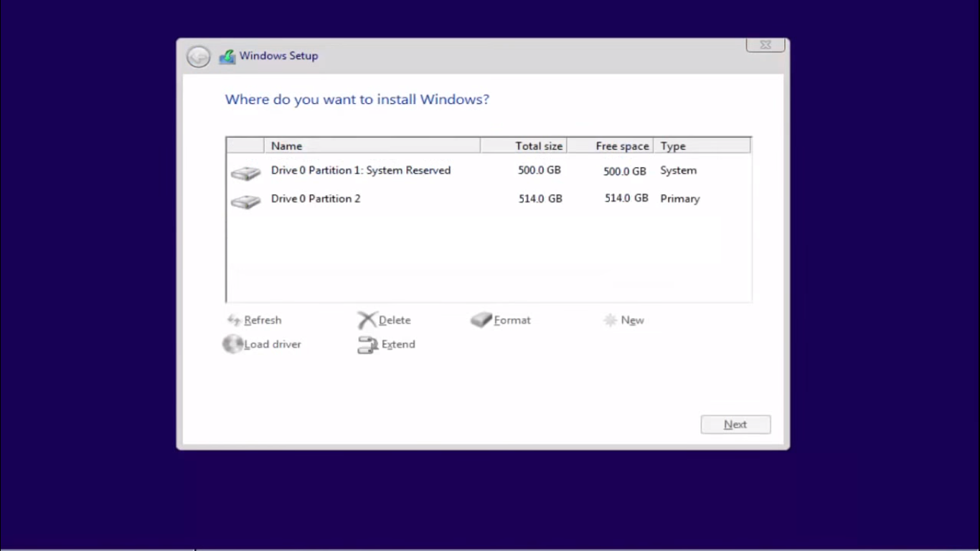Click the Load driver text link
This screenshot has width=980, height=551.
[x=273, y=344]
